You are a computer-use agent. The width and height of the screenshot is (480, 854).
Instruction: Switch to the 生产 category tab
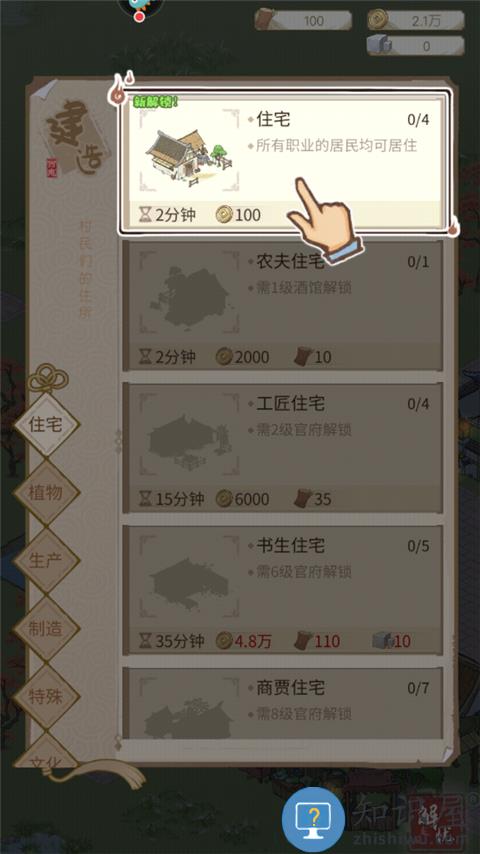pyautogui.click(x=46, y=560)
